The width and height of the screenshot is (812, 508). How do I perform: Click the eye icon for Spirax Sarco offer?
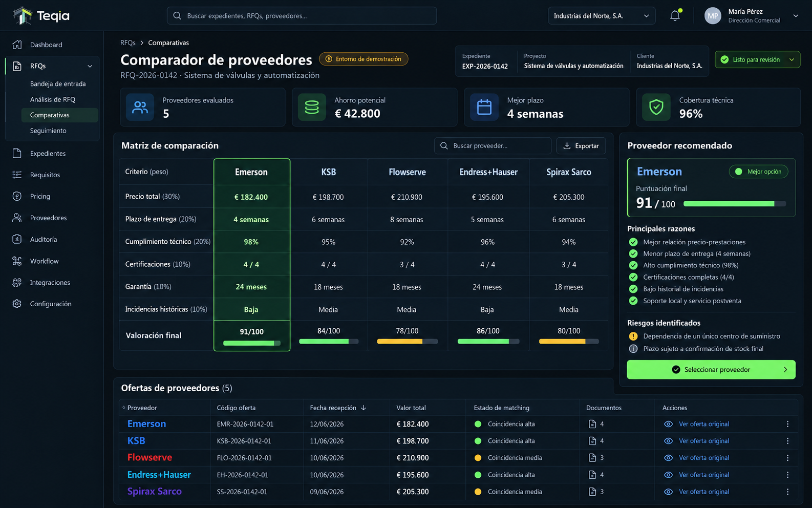click(x=668, y=492)
